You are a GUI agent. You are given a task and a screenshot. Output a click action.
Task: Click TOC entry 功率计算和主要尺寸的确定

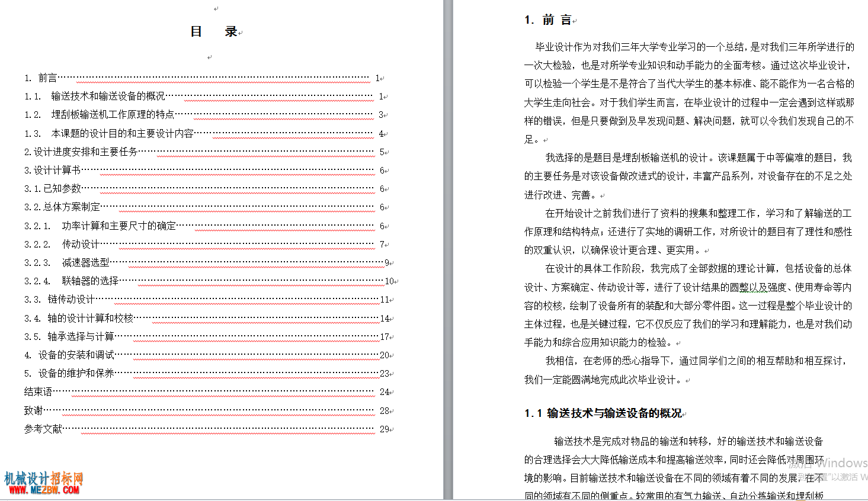[x=119, y=226]
